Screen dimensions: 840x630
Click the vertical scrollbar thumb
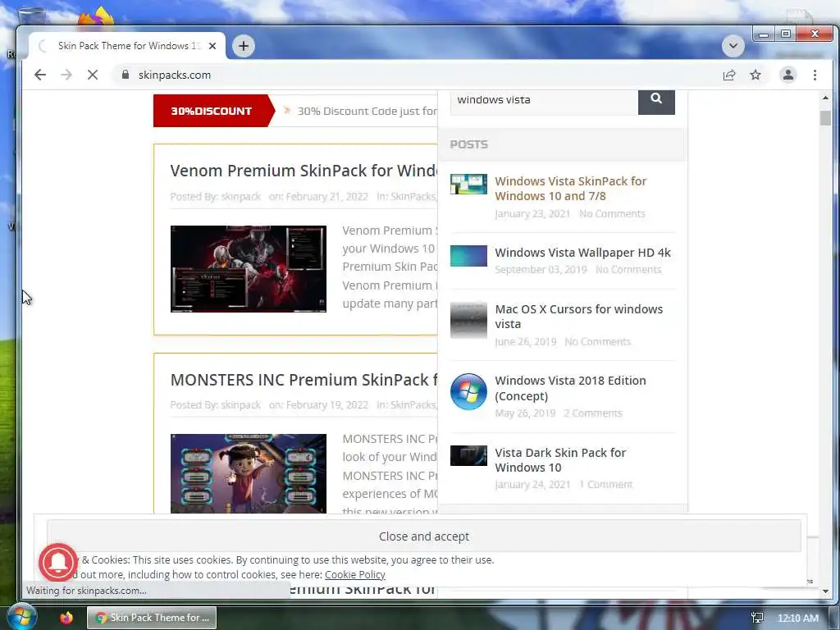click(825, 118)
